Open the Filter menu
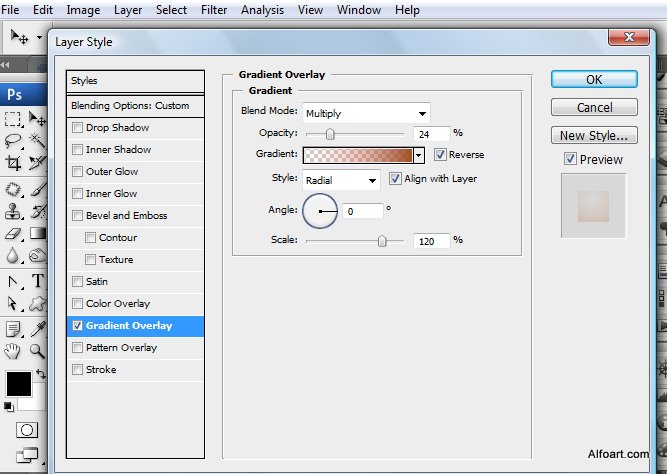This screenshot has height=474, width=667. pyautogui.click(x=213, y=10)
